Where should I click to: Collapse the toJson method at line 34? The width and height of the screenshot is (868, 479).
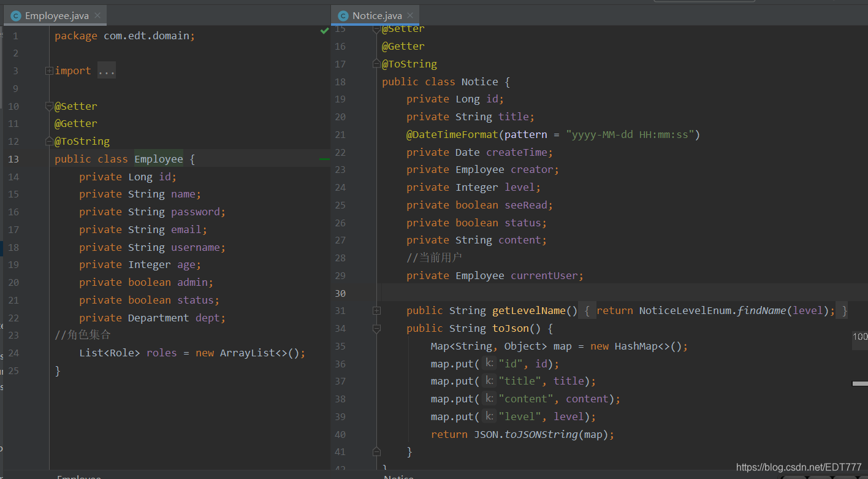coord(376,329)
